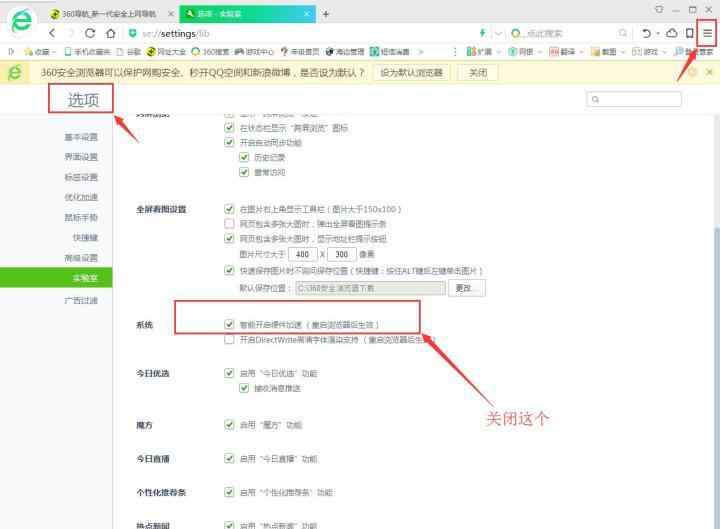Screen dimensions: 720x529
Task: Check the unchecked fullscreen image prompt checkbox
Action: click(x=229, y=224)
